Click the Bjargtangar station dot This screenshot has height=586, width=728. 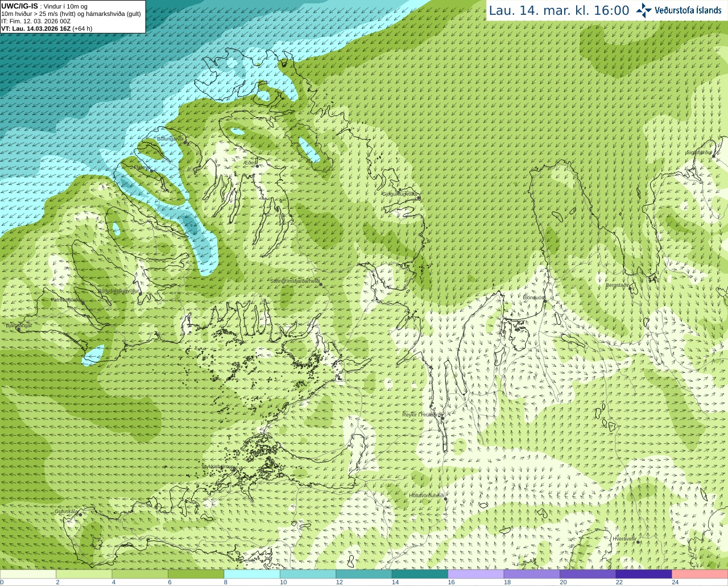click(19, 329)
